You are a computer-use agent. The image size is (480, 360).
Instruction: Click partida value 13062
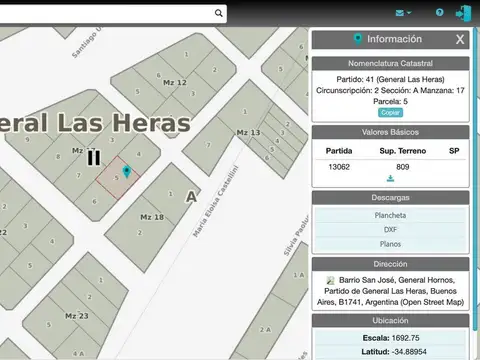click(339, 167)
